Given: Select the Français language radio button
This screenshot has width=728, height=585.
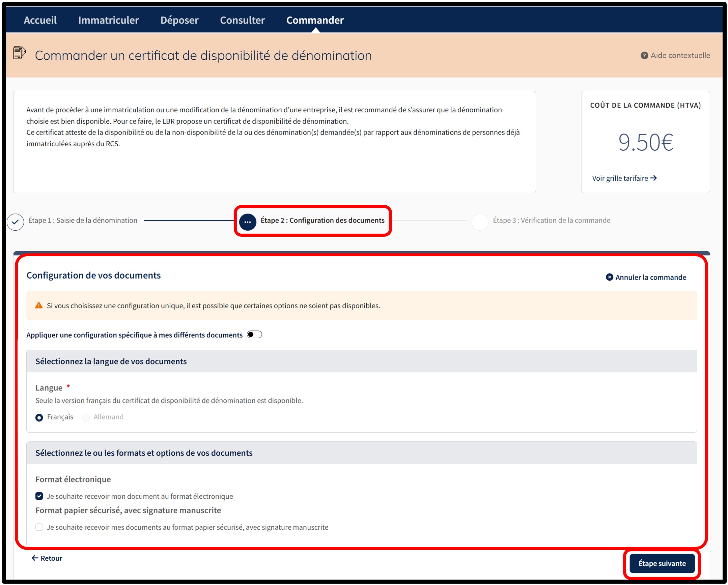Looking at the screenshot, I should coord(39,417).
